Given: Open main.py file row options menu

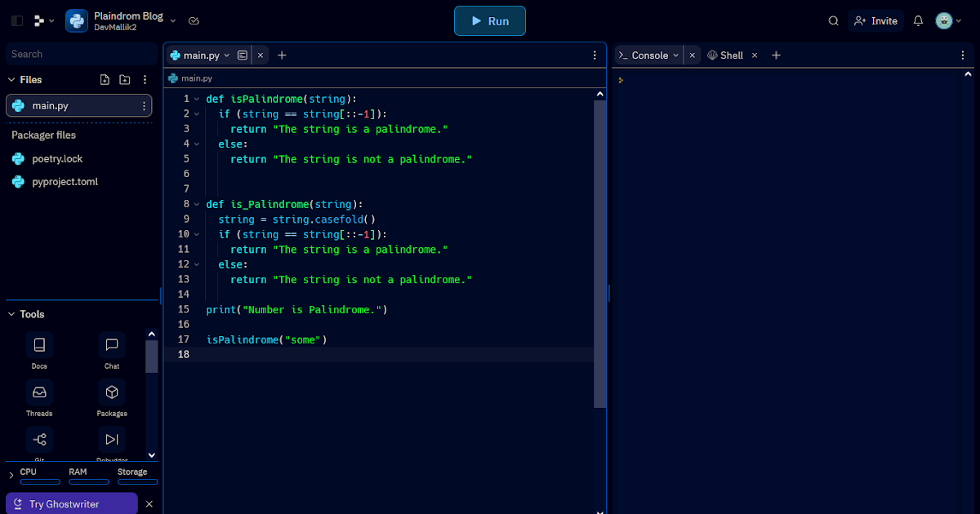Looking at the screenshot, I should click(x=145, y=106).
